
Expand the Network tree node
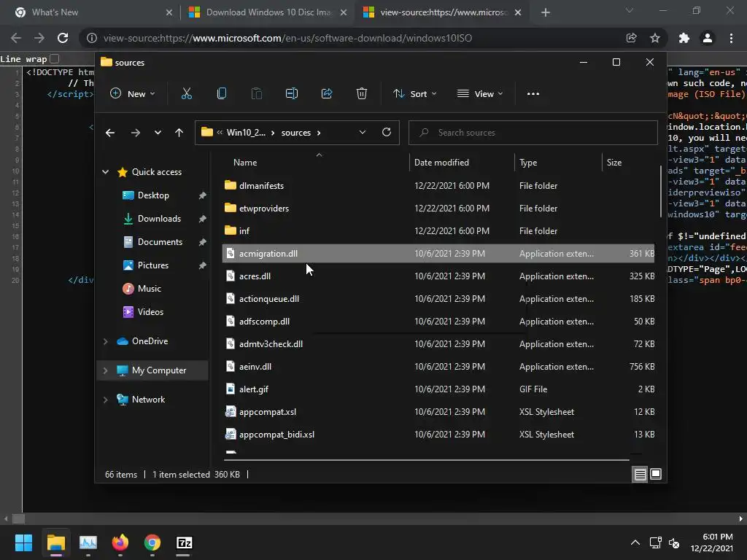tap(105, 400)
